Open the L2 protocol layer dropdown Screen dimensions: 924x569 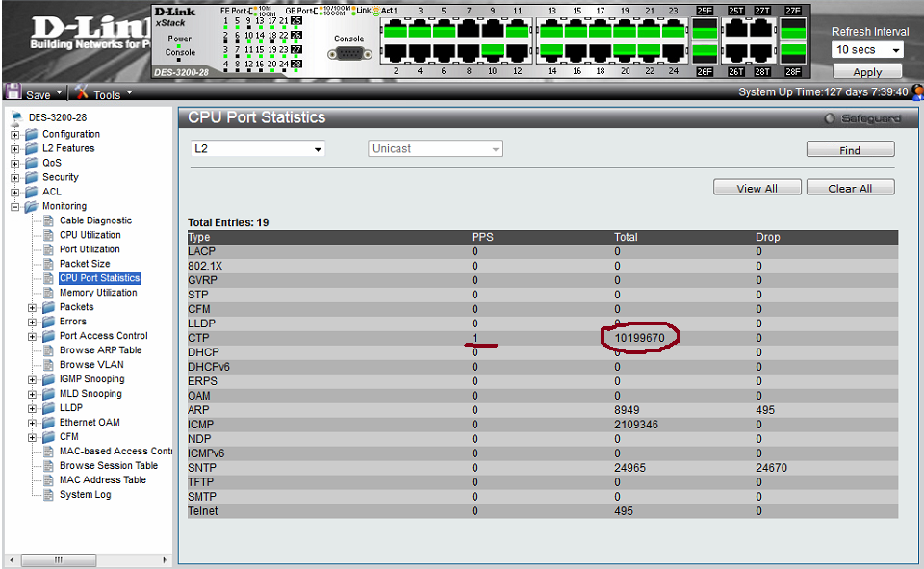(258, 148)
